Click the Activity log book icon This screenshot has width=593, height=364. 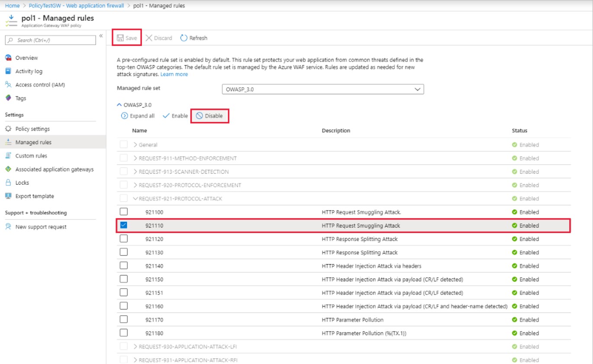pos(8,71)
